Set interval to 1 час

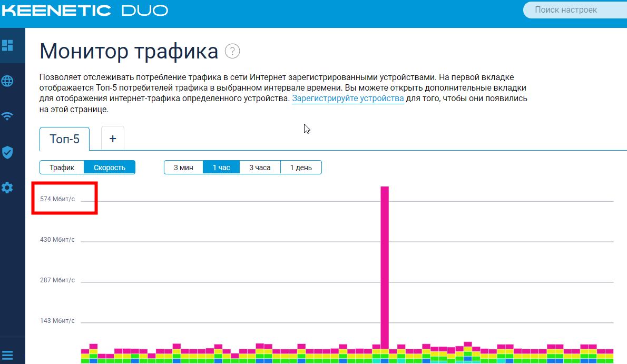221,168
